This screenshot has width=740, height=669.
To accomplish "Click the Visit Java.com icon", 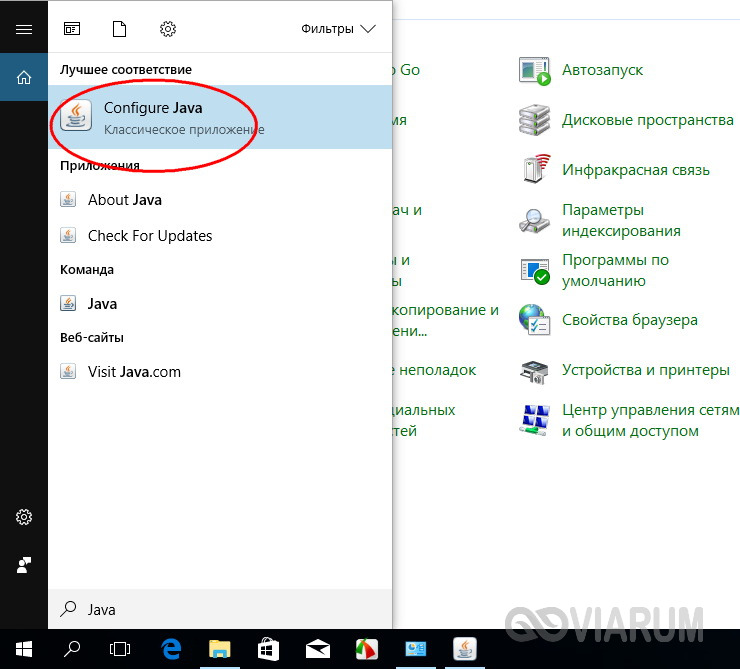I will pyautogui.click(x=68, y=371).
